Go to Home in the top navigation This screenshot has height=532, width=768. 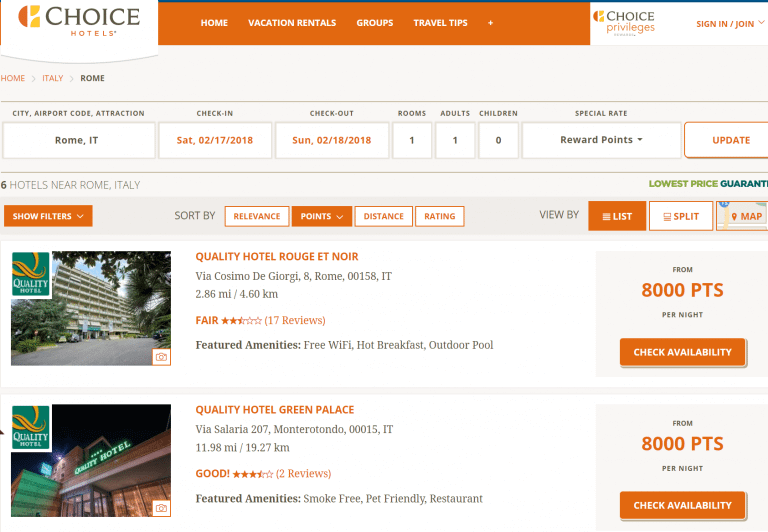pyautogui.click(x=214, y=23)
